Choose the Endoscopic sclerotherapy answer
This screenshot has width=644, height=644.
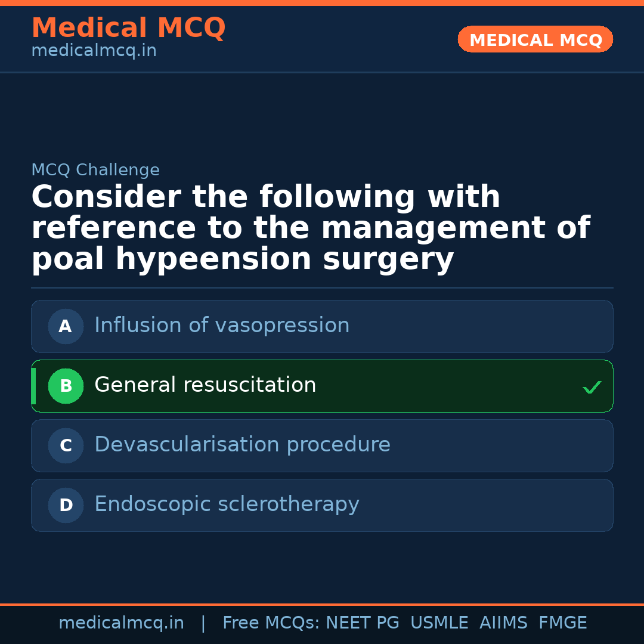pos(227,504)
